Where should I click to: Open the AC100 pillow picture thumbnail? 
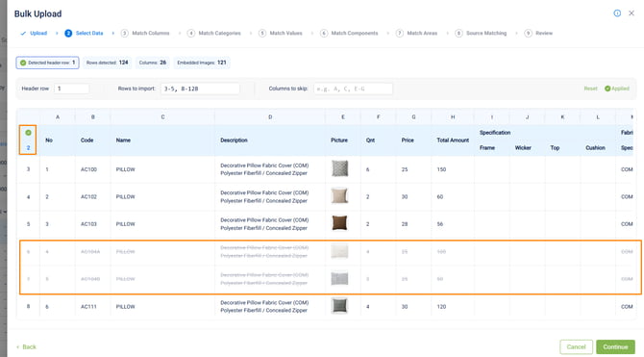(x=339, y=168)
